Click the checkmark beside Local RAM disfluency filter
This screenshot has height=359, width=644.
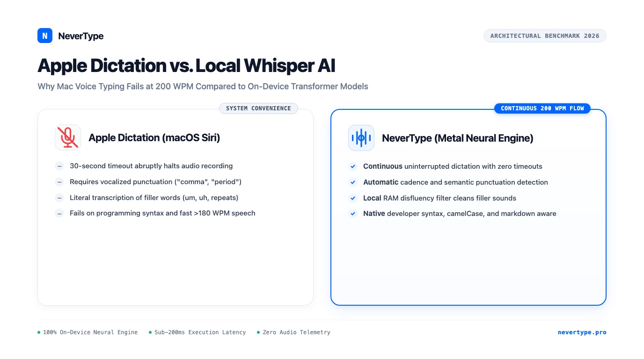[353, 198]
